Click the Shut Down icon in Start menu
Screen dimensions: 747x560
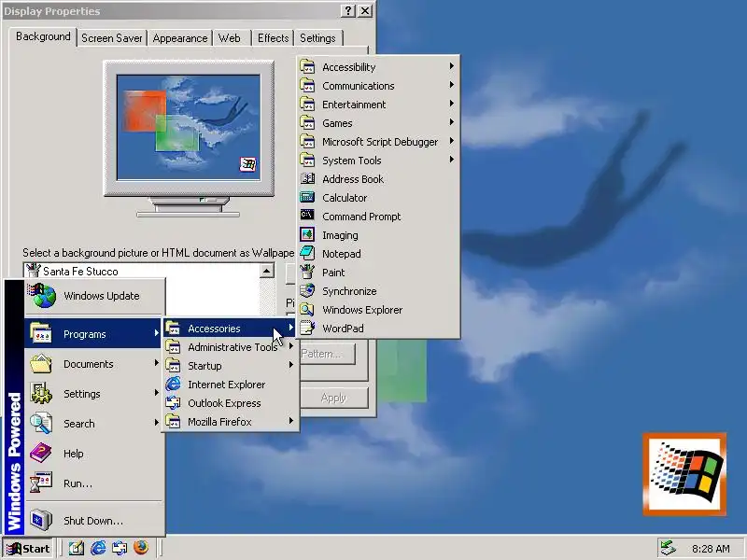click(x=41, y=520)
